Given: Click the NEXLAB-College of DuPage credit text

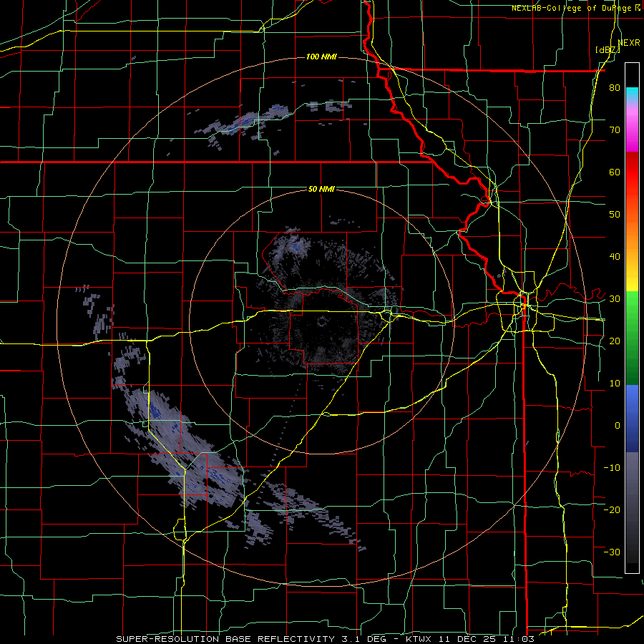Looking at the screenshot, I should coord(577,8).
